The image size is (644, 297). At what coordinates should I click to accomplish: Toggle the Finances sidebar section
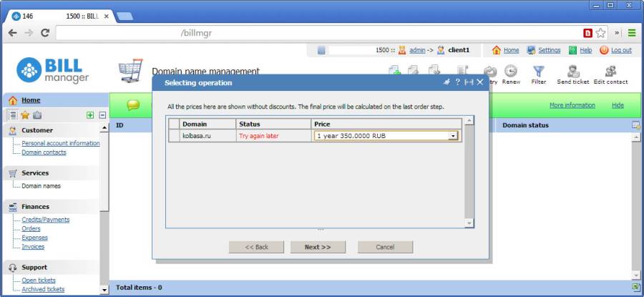click(52, 207)
